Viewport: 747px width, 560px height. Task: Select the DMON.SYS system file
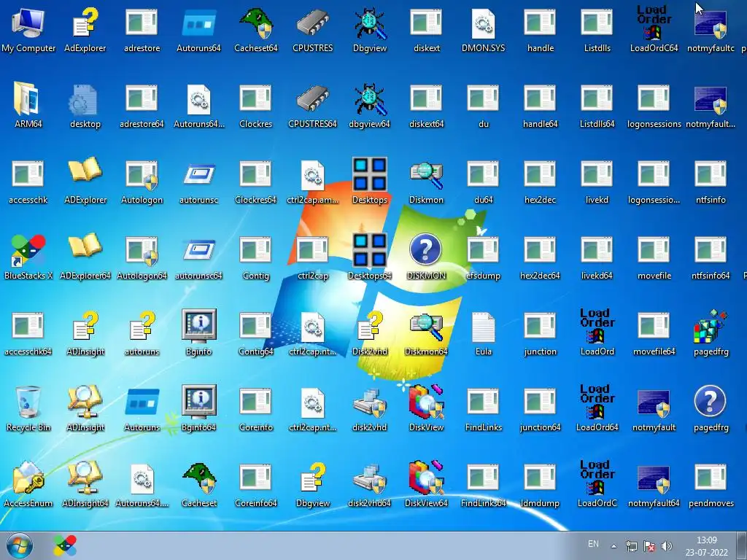(x=483, y=29)
